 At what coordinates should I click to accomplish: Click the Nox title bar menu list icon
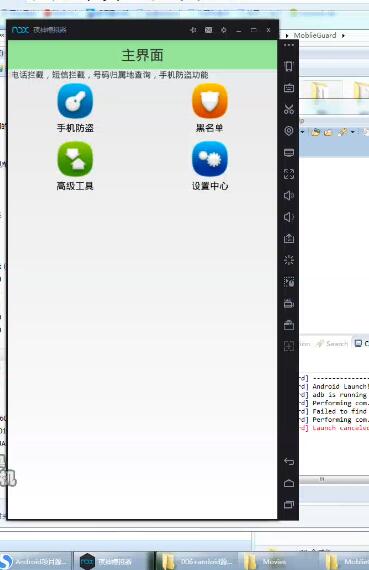(208, 30)
